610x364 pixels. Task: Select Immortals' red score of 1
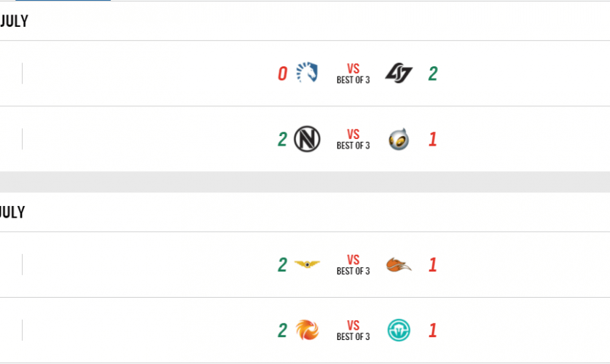[x=433, y=331]
